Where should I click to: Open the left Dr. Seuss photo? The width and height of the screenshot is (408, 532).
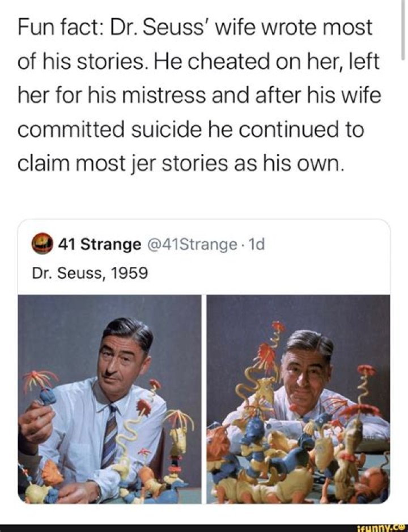[110, 399]
